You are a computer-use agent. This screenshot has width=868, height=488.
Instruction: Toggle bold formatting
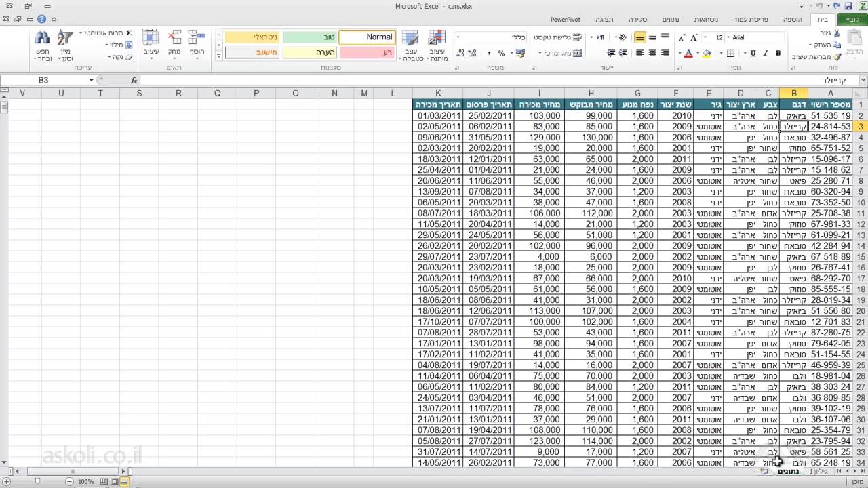(x=778, y=53)
